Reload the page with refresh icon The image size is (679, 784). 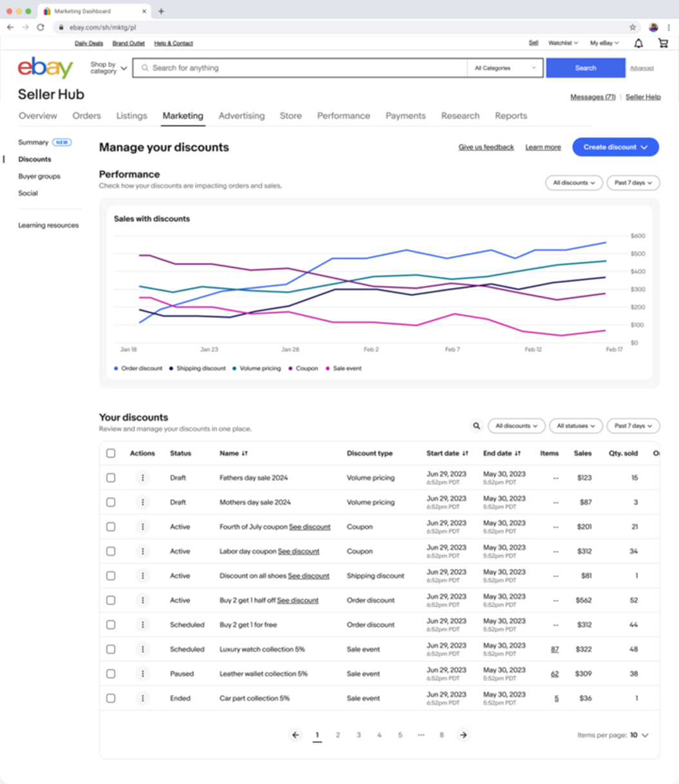41,28
